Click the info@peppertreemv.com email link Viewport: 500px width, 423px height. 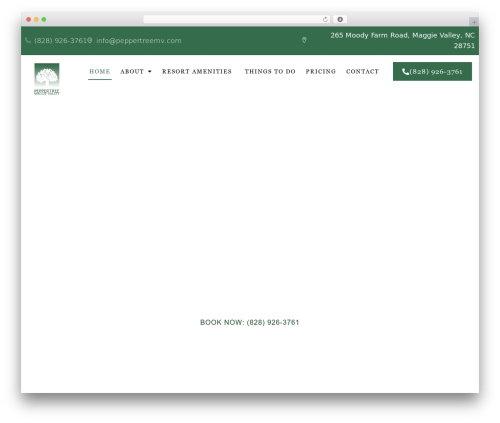point(139,40)
